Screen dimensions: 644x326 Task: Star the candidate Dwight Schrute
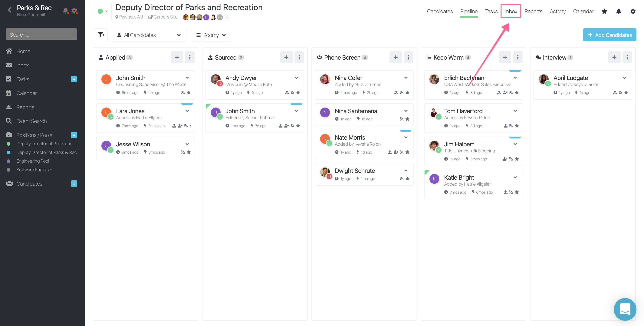[407, 179]
